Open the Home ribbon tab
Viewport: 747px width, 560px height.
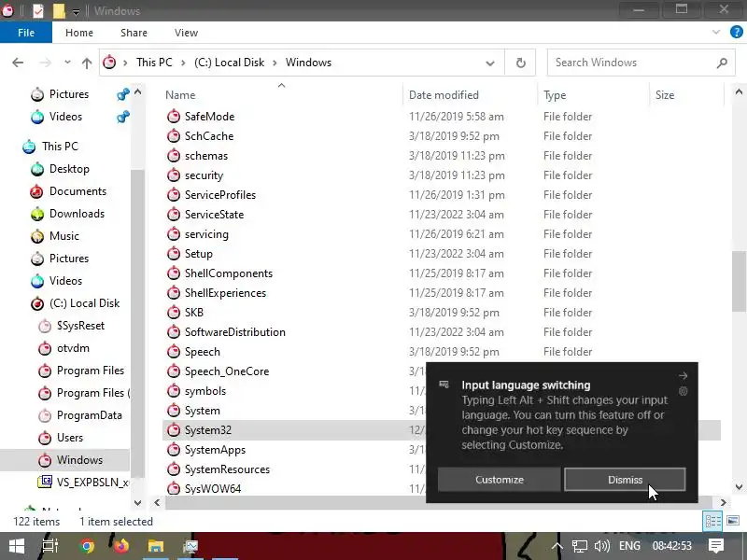click(x=79, y=33)
